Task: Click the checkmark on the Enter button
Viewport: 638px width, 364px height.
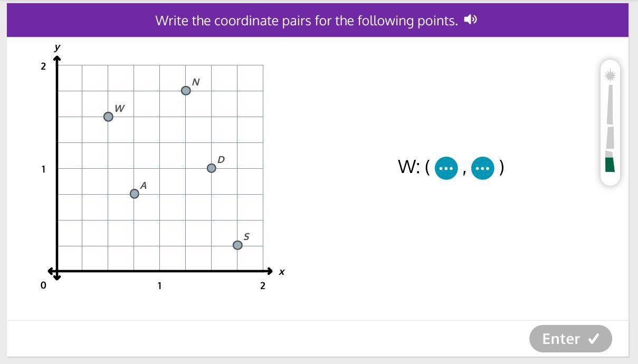Action: tap(594, 339)
